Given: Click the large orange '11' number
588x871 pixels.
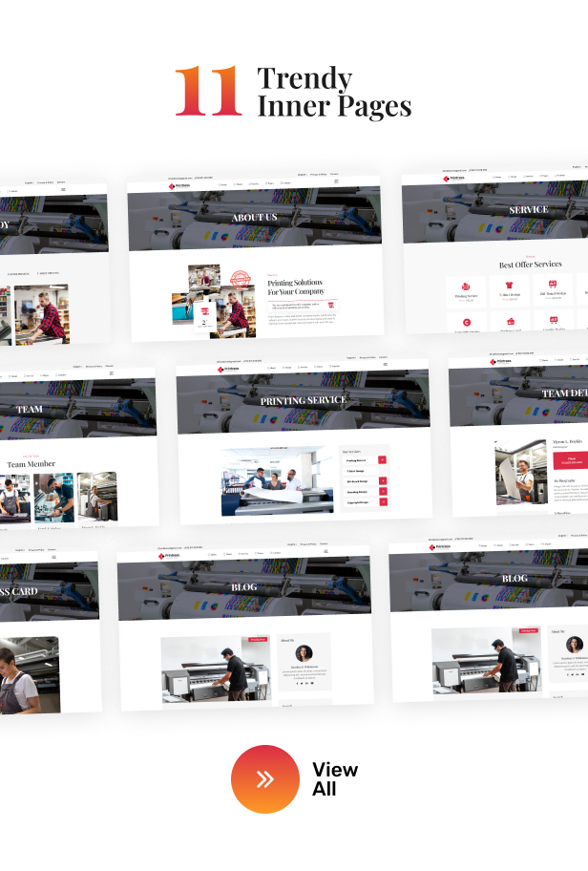Looking at the screenshot, I should (208, 92).
